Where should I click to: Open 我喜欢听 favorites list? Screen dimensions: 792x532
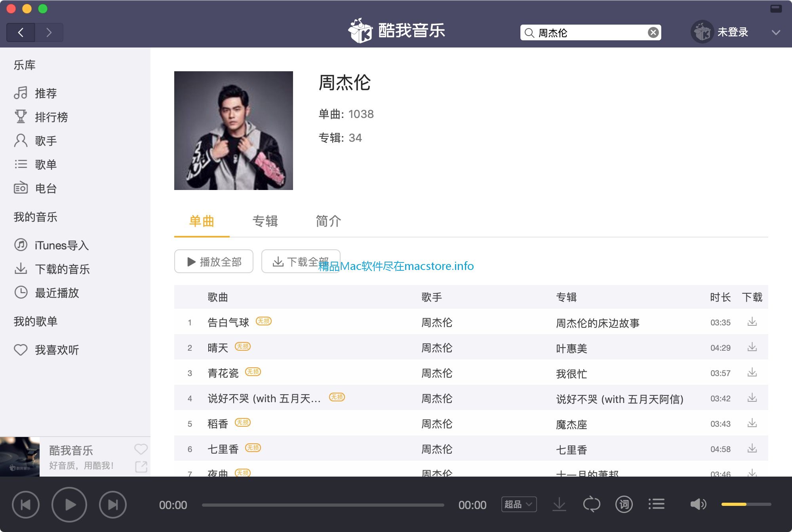(x=47, y=350)
